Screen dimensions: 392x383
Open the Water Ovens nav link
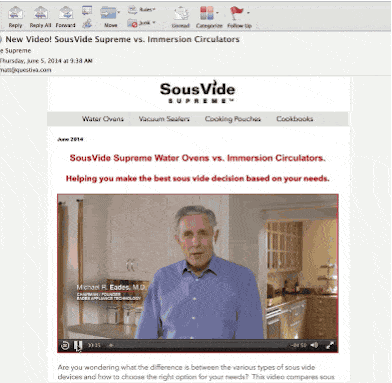click(x=103, y=119)
